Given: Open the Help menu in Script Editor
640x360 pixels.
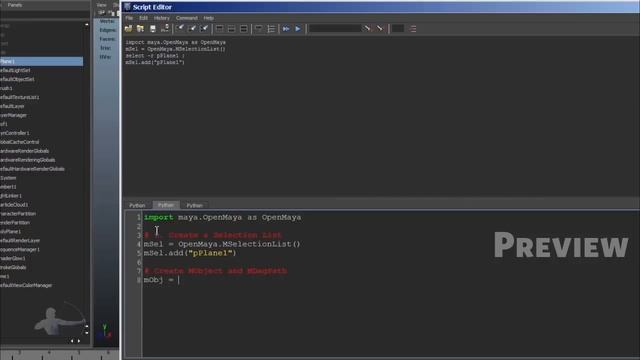Looking at the screenshot, I should click(x=209, y=18).
